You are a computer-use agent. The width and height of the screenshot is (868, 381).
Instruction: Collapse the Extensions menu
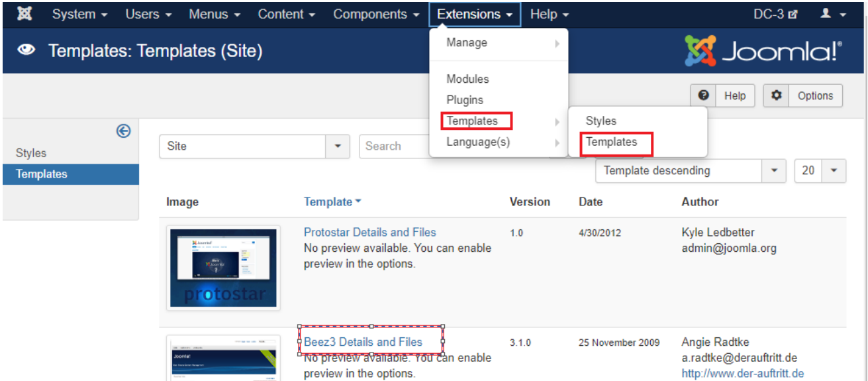pyautogui.click(x=475, y=14)
